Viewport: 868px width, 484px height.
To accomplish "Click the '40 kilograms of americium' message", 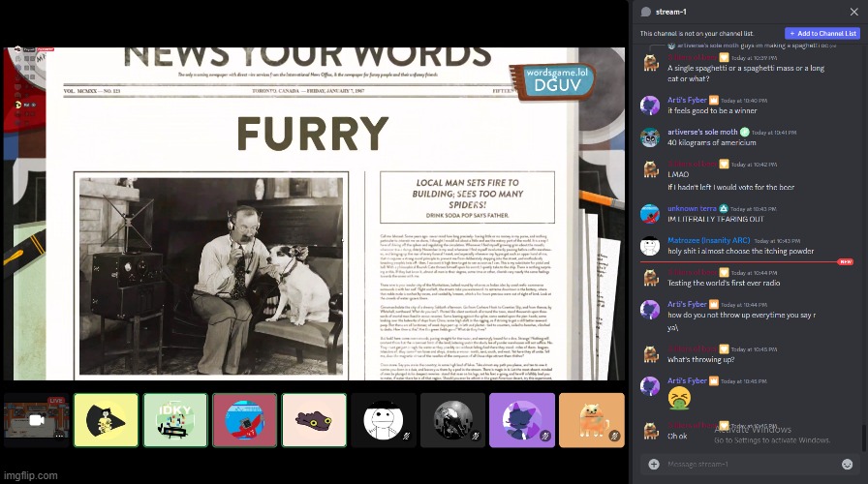I will coord(711,142).
